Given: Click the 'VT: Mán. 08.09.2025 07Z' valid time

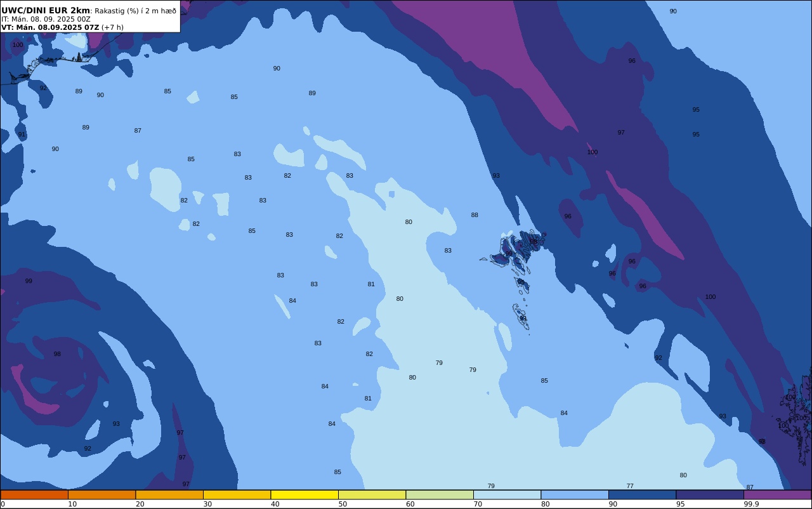Looking at the screenshot, I should tap(50, 27).
